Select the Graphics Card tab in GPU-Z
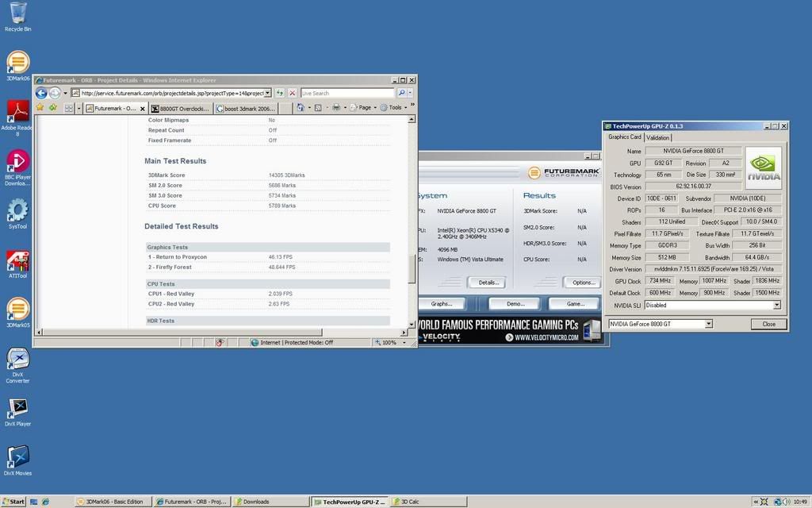812x508 pixels. click(x=625, y=137)
